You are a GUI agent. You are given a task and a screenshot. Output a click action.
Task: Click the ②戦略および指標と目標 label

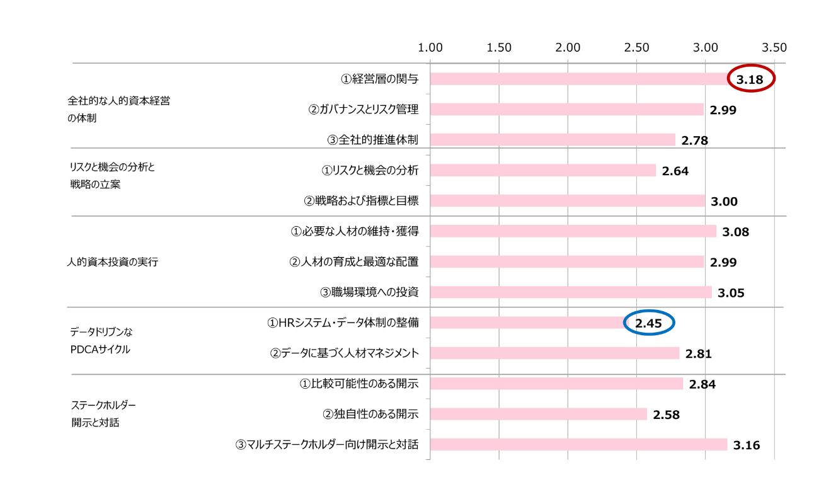coord(361,201)
